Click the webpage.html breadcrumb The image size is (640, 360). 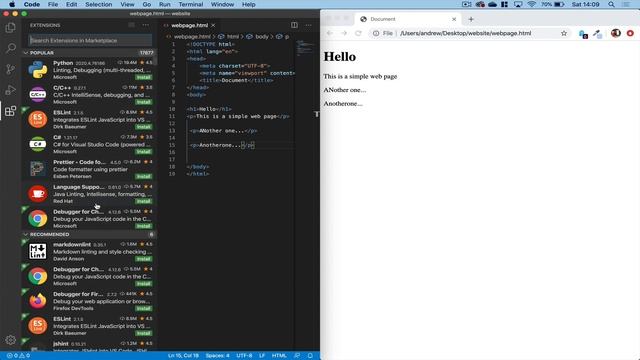pyautogui.click(x=192, y=37)
